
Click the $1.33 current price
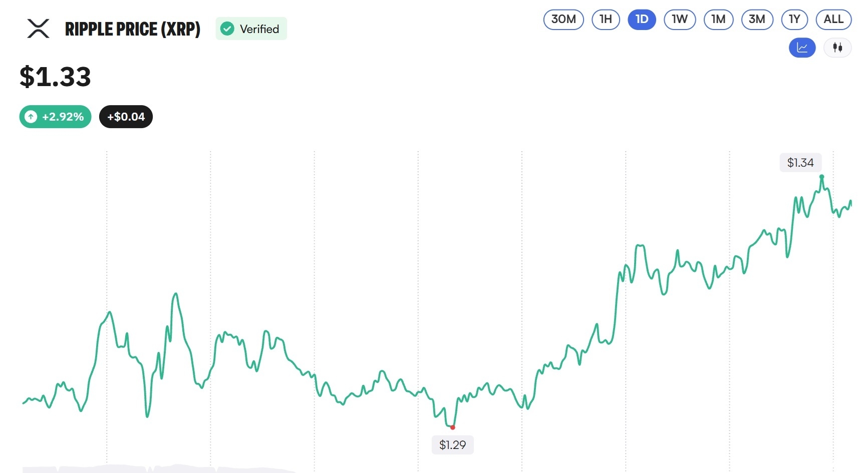click(55, 77)
